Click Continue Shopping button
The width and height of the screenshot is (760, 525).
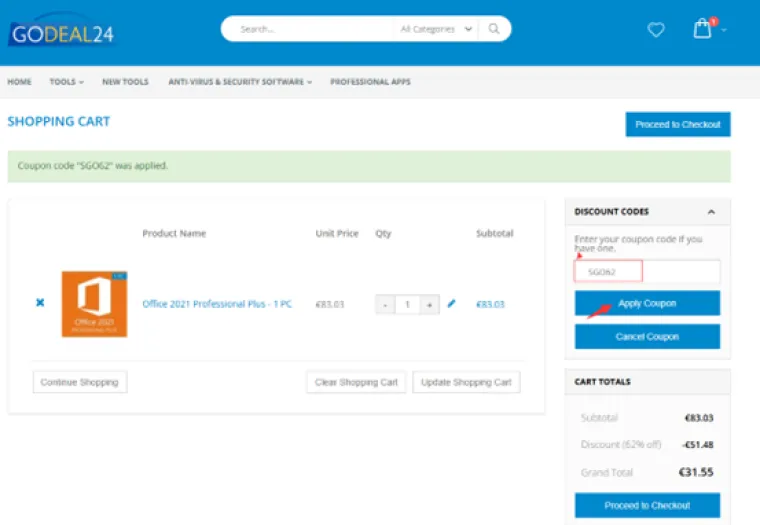pyautogui.click(x=80, y=382)
